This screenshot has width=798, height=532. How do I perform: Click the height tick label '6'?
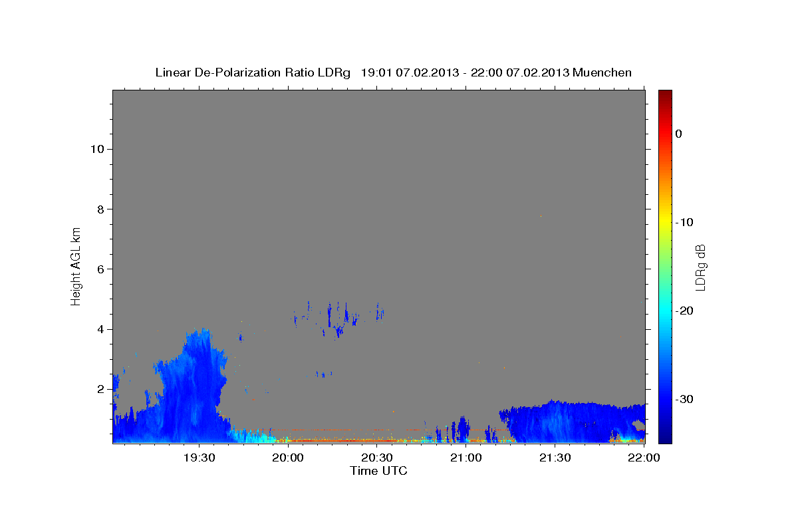(x=99, y=269)
